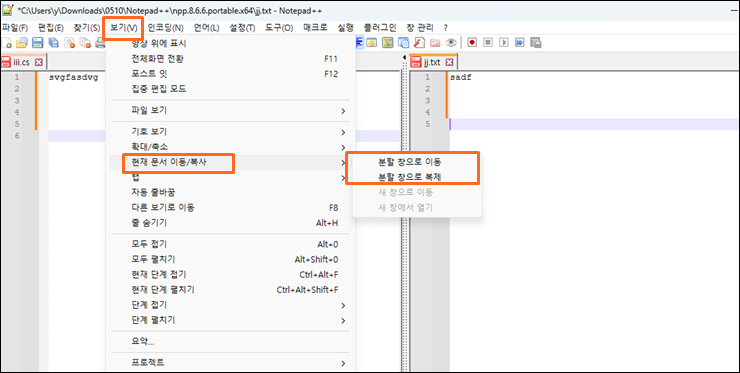Toggle the Document List toolbar icon
This screenshot has height=373, width=740.
[x=403, y=43]
